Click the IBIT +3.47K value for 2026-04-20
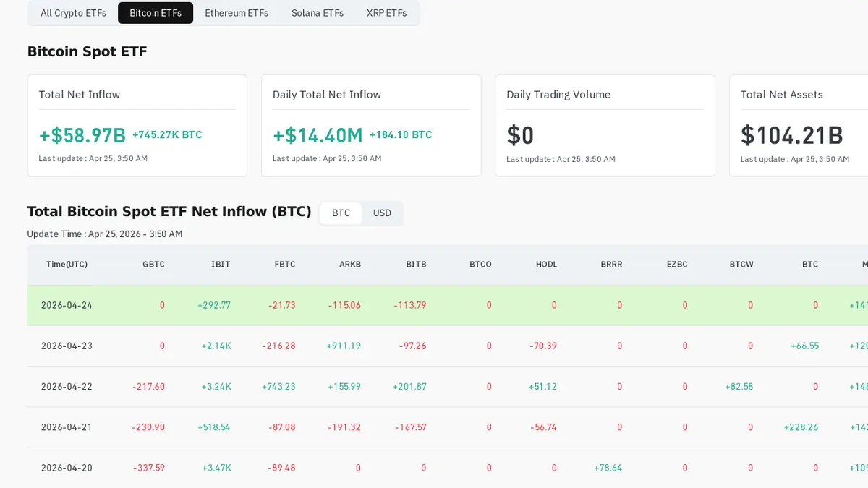Viewport: 868px width, 488px height. point(216,468)
